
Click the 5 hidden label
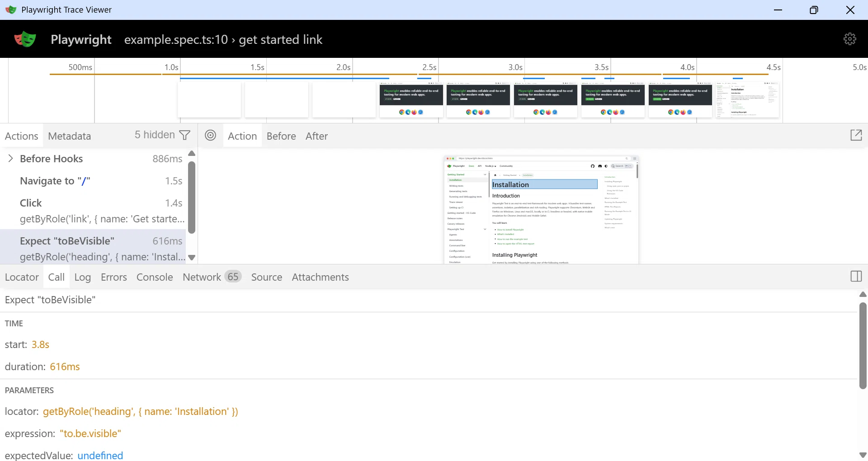point(155,135)
